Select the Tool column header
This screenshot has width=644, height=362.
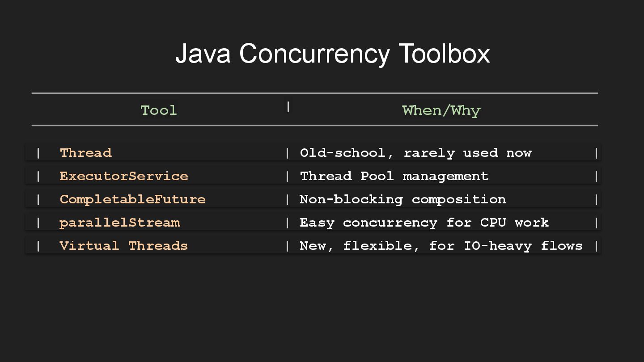tap(159, 110)
